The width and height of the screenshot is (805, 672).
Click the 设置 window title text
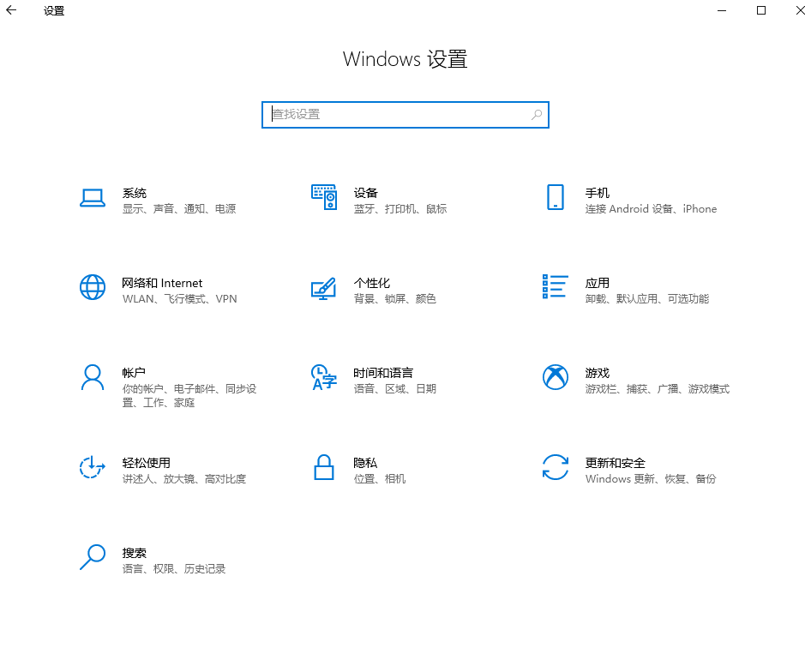[54, 11]
